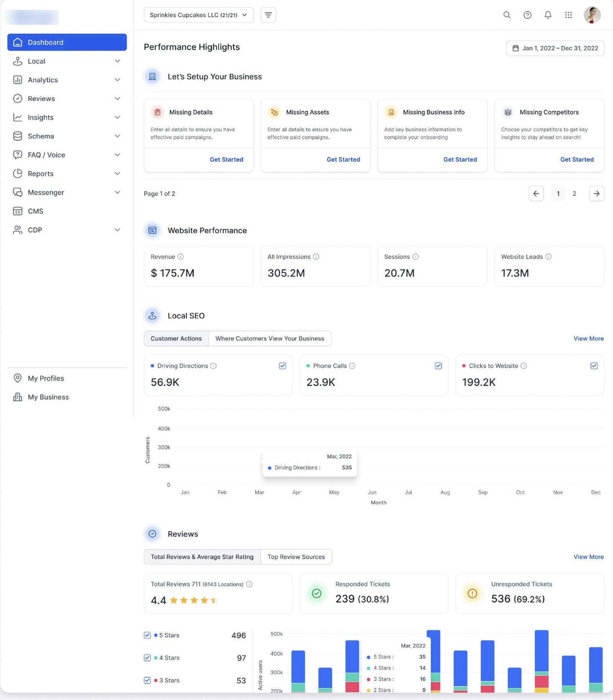This screenshot has height=700, width=613.
Task: Expand the Local sidebar section
Action: tap(67, 61)
